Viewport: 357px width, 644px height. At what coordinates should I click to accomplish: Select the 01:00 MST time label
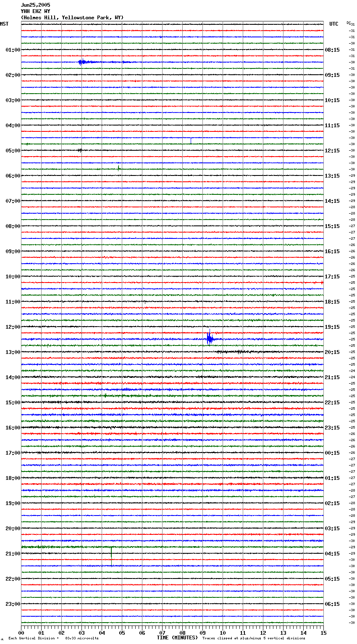coord(13,50)
